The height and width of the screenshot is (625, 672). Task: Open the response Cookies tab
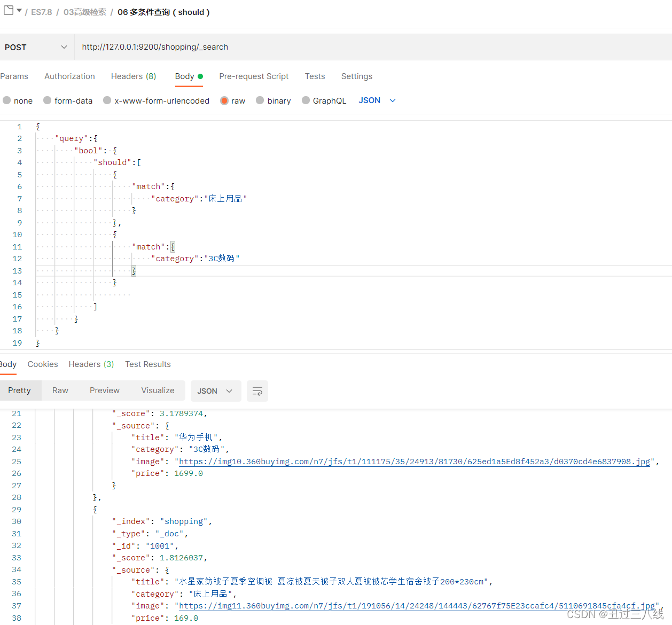[43, 364]
